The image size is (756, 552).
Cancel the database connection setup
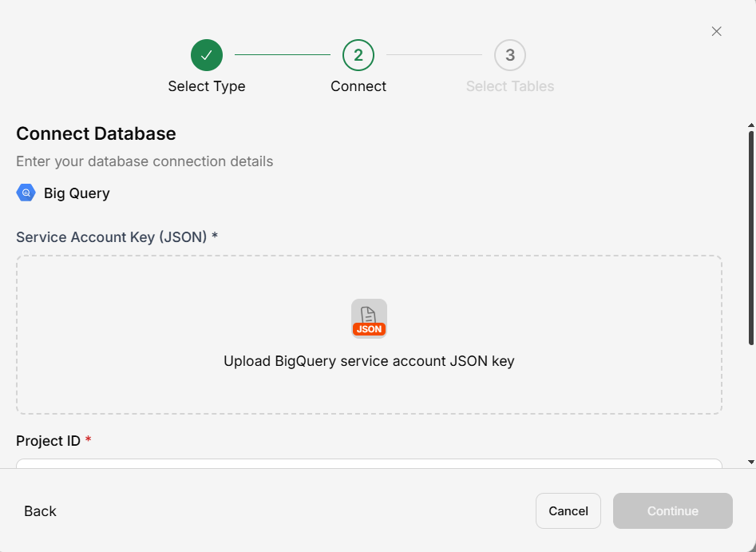(568, 511)
